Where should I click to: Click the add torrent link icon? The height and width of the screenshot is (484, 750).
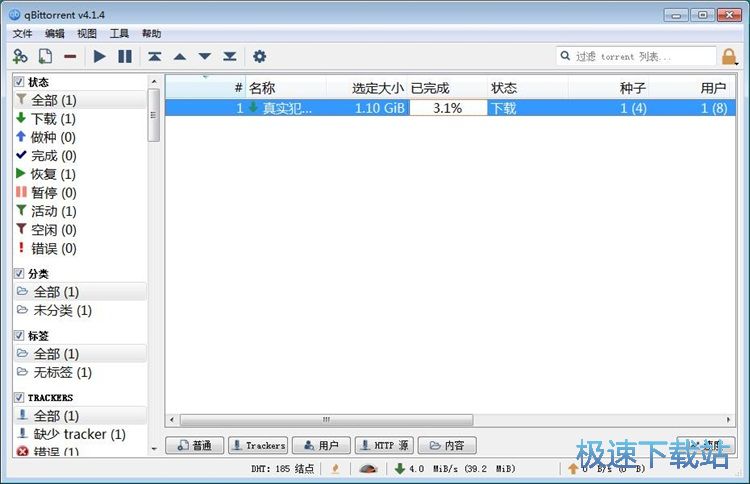(x=20, y=56)
